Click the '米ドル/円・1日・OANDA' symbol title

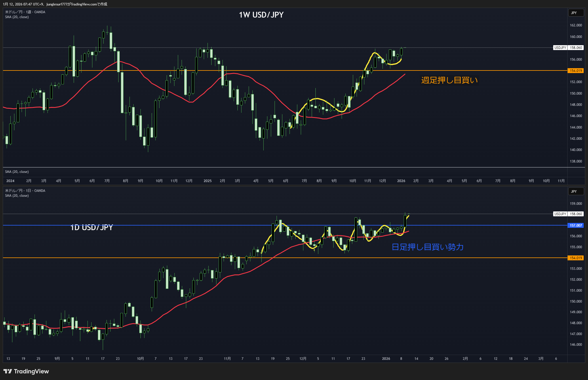[25, 191]
